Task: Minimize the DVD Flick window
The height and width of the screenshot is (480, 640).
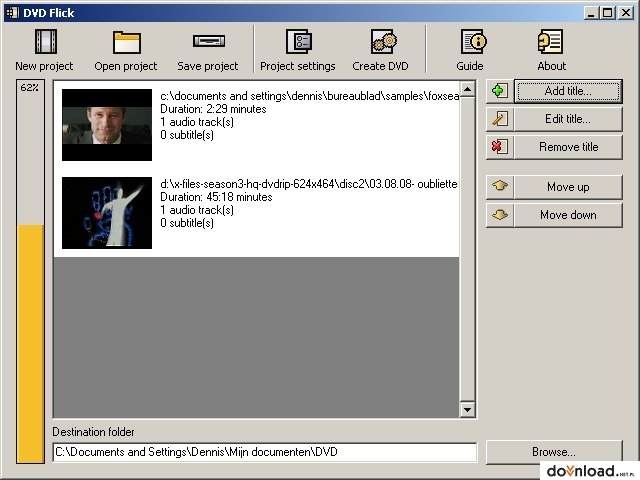Action: coord(591,13)
